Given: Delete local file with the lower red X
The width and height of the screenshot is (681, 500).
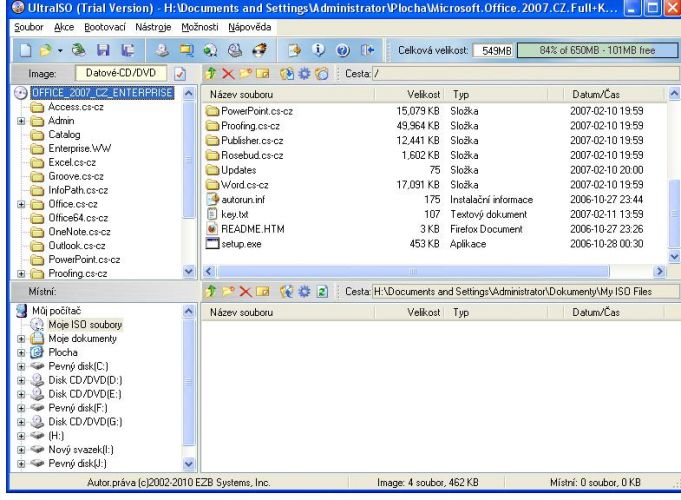Looking at the screenshot, I should click(245, 291).
